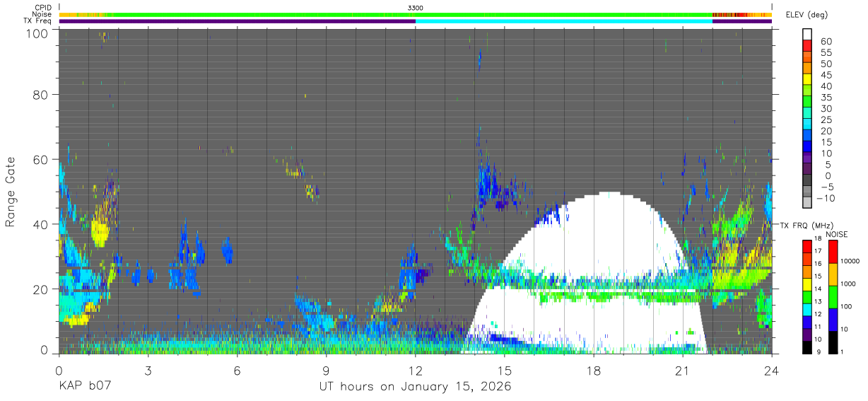
Task: Click the UT hours axis tick '18'
Action: [x=594, y=370]
